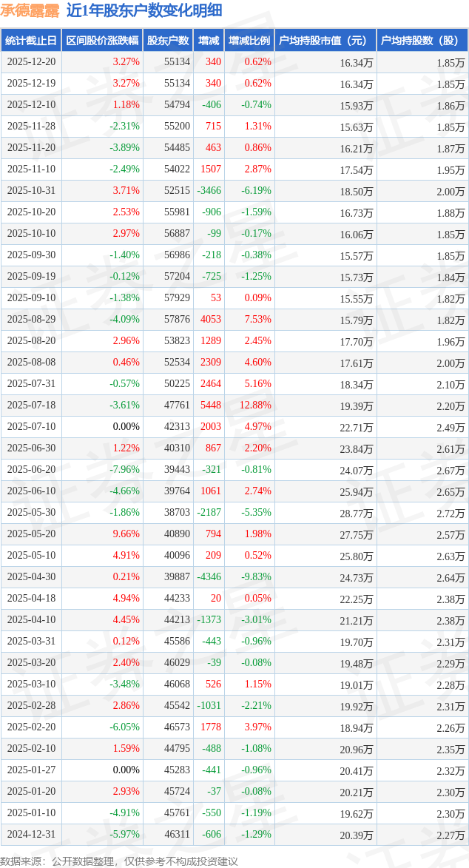Click the 12.88% change ratio cell
This screenshot has height=868, width=469.
[255, 406]
